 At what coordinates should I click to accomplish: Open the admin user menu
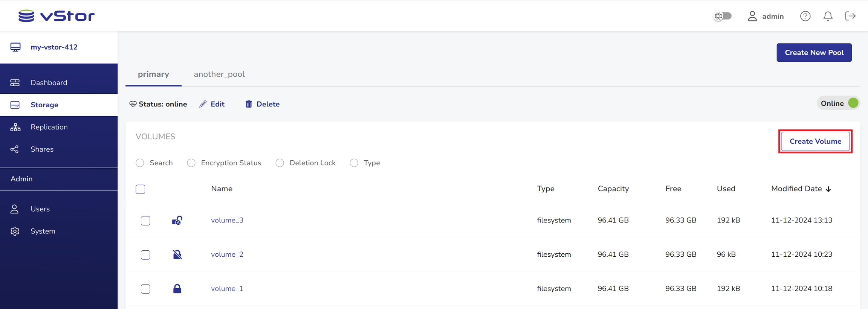pyautogui.click(x=766, y=16)
